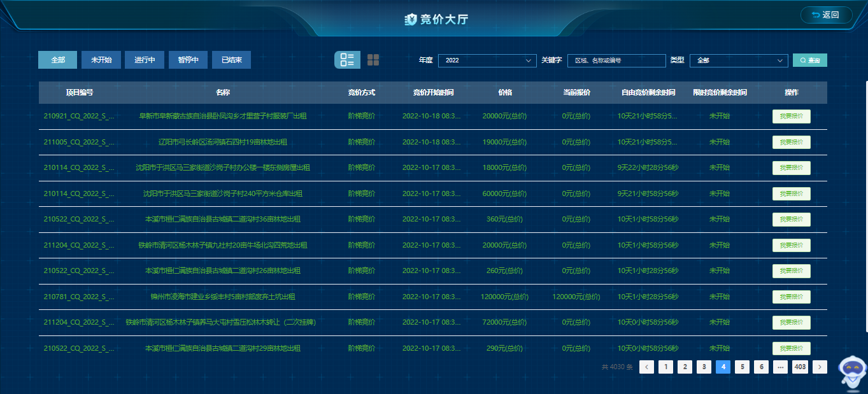This screenshot has height=394, width=868.
Task: Select the 全部 filter tab
Action: (58, 60)
